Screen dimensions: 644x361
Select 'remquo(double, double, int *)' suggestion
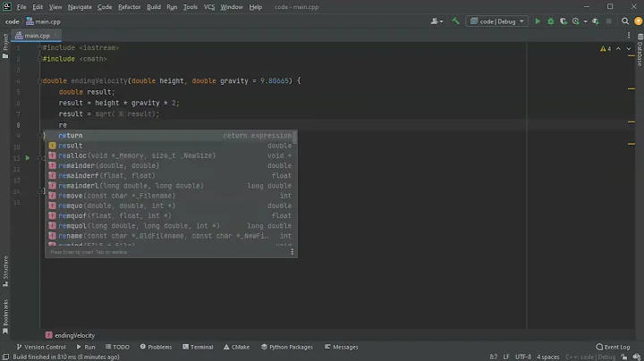171,206
